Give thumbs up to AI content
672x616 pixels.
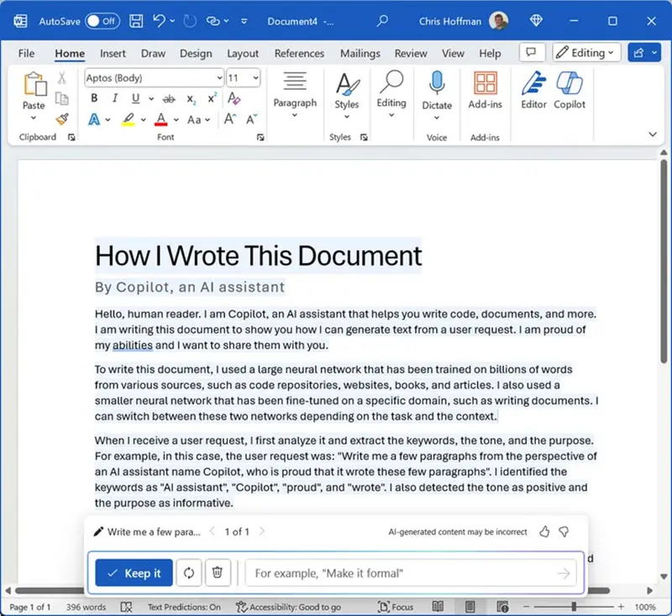pyautogui.click(x=544, y=532)
